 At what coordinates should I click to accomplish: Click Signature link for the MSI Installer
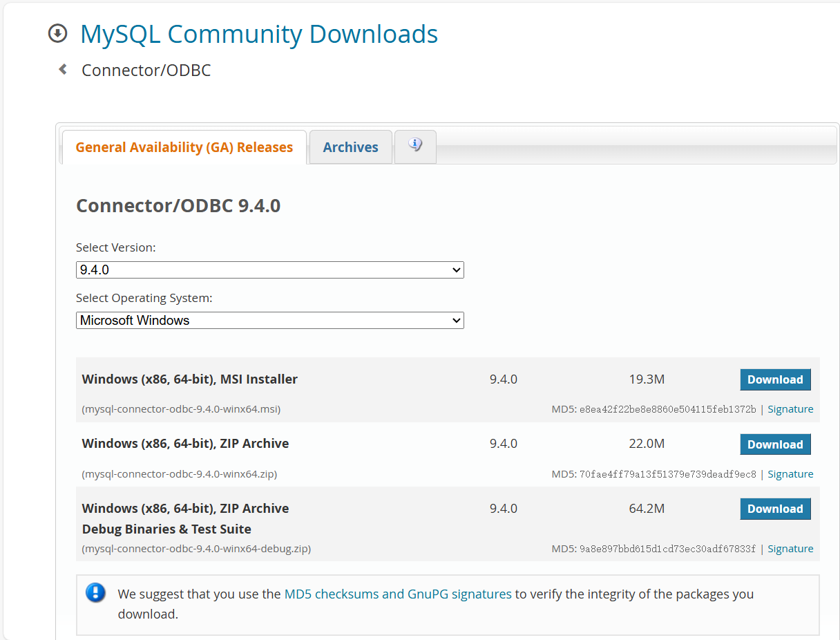[x=790, y=408]
